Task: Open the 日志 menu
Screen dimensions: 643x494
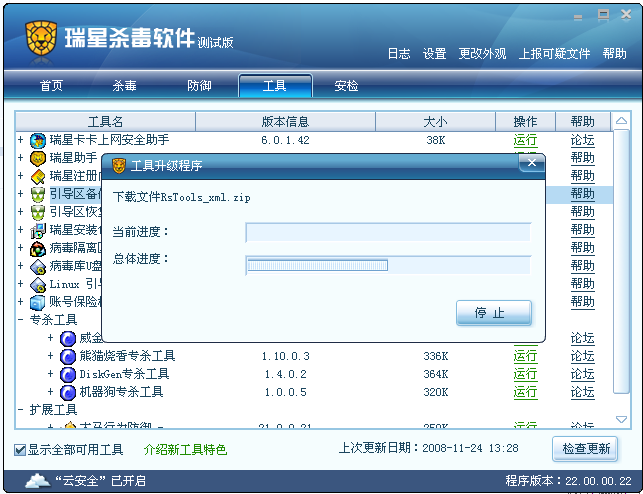Action: click(x=399, y=54)
